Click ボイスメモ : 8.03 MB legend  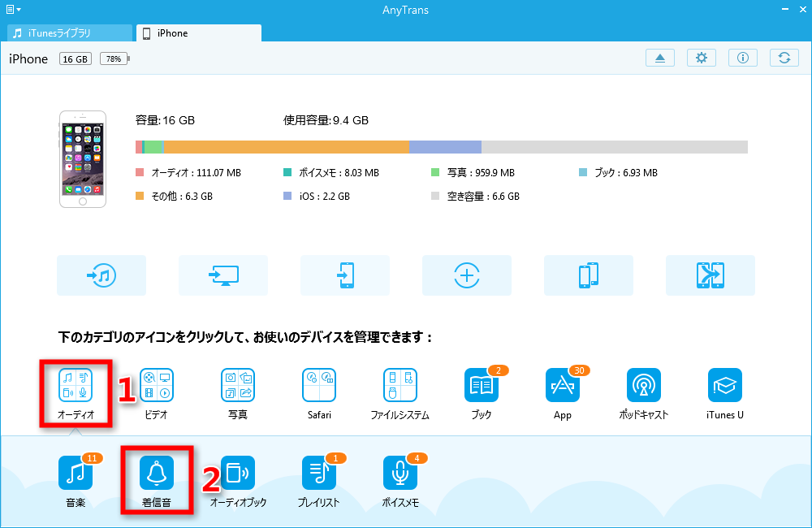tap(331, 172)
